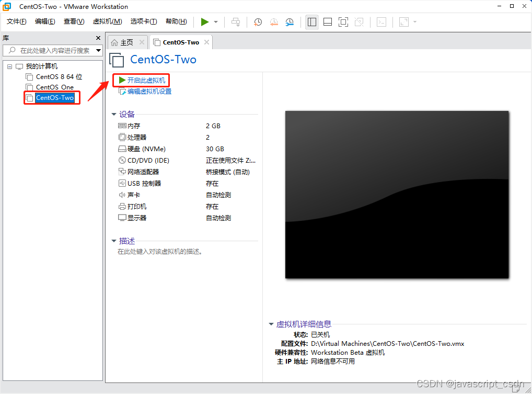Click the 已关机 status value
This screenshot has width=532, height=394.
tap(320, 335)
